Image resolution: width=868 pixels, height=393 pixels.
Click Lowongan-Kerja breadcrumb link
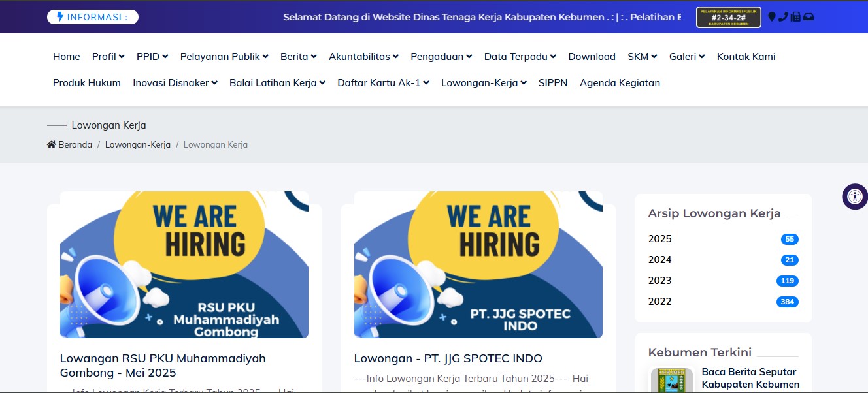(138, 145)
